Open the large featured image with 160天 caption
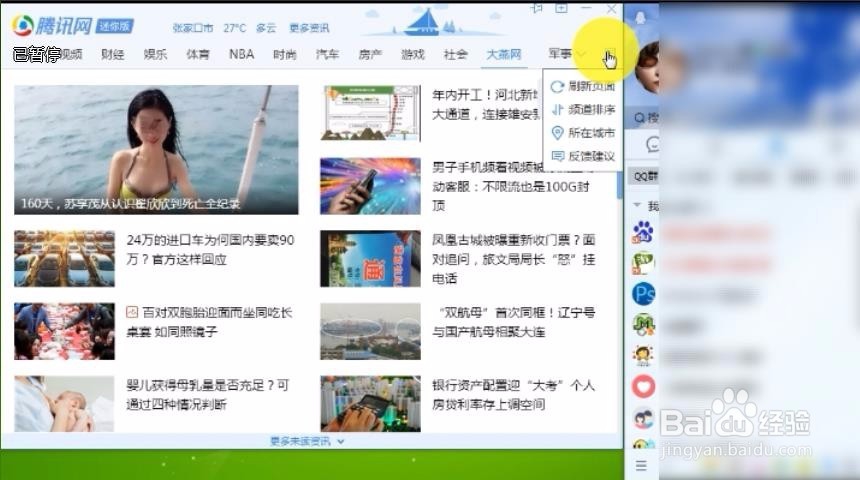This screenshot has height=480, width=860. pos(156,149)
